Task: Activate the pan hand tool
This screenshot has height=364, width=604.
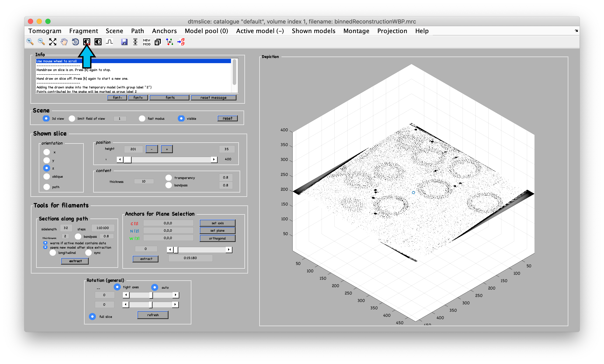Action: (x=64, y=42)
